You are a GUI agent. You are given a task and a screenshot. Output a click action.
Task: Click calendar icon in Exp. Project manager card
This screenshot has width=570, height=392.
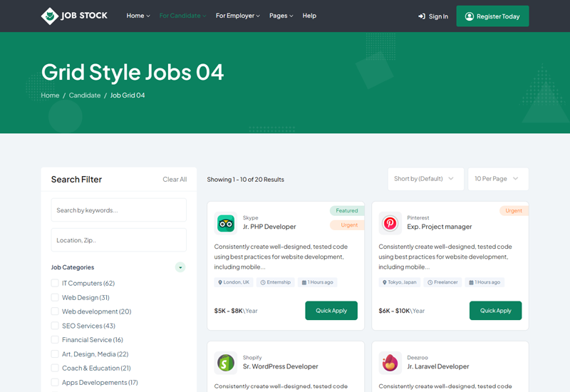[471, 282]
